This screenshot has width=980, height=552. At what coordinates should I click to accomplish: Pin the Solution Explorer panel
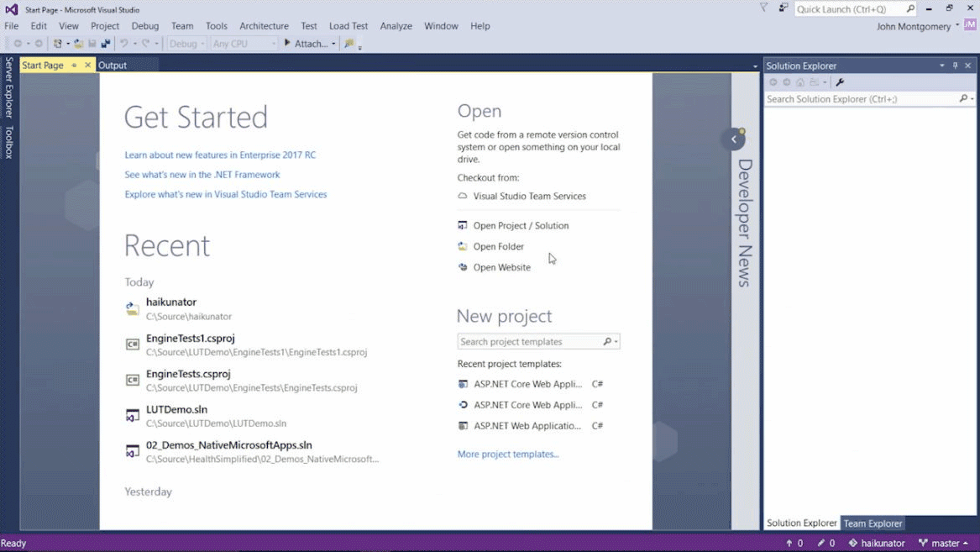pyautogui.click(x=955, y=66)
